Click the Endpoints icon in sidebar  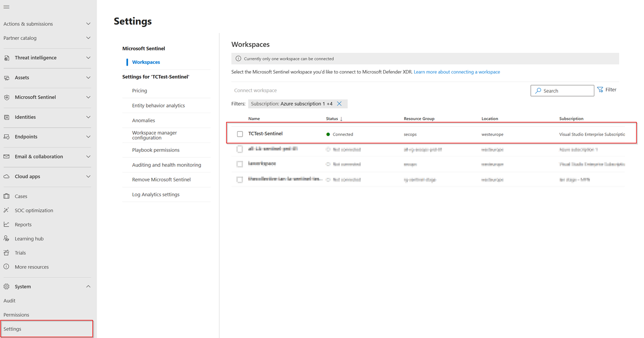(x=6, y=137)
